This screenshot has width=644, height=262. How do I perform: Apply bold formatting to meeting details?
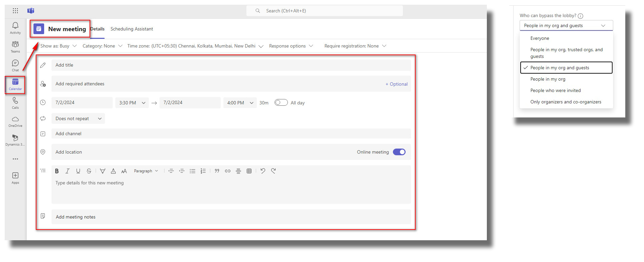(57, 171)
